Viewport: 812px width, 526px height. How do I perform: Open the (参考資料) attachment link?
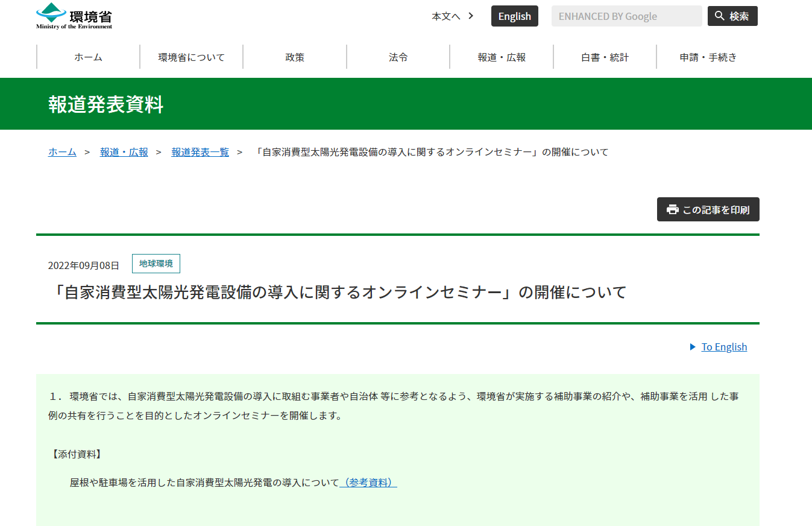368,483
